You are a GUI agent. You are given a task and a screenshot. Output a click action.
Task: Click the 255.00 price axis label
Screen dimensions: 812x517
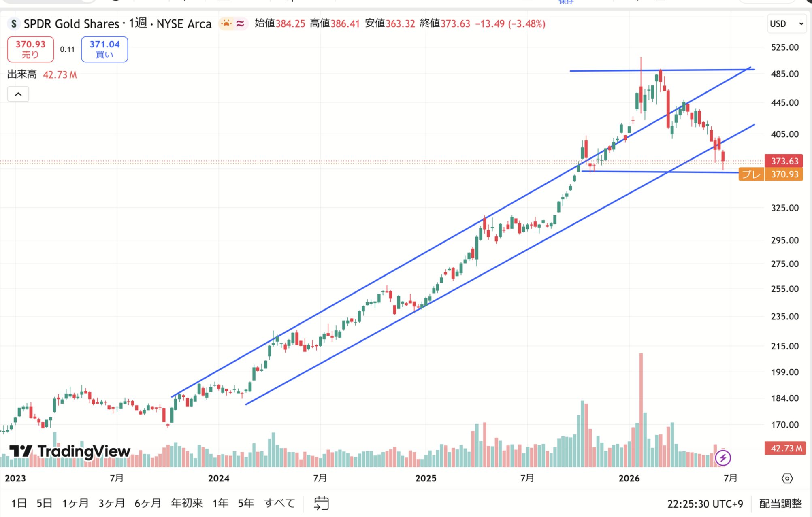[784, 289]
